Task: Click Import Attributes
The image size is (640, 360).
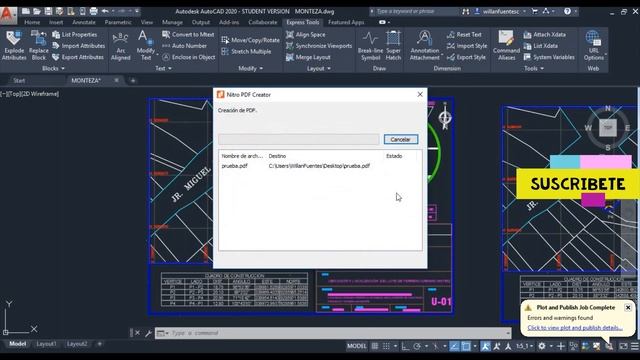Action: tap(78, 46)
